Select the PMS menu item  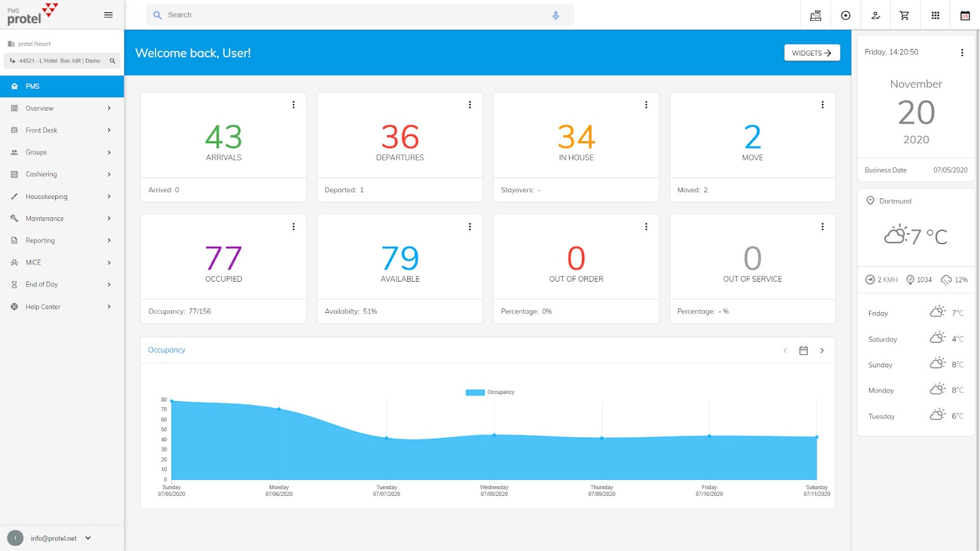(62, 86)
